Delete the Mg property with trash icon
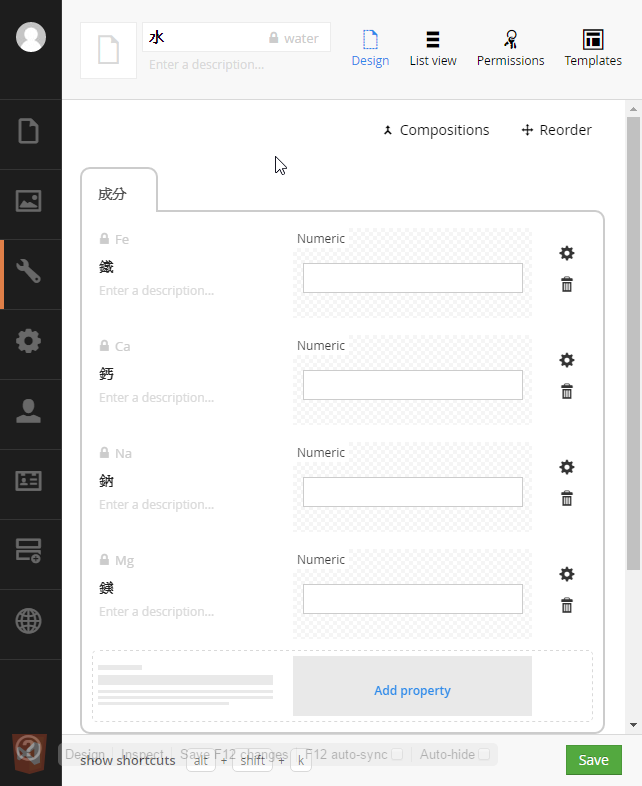Screen dimensions: 642x786 pyautogui.click(x=567, y=605)
